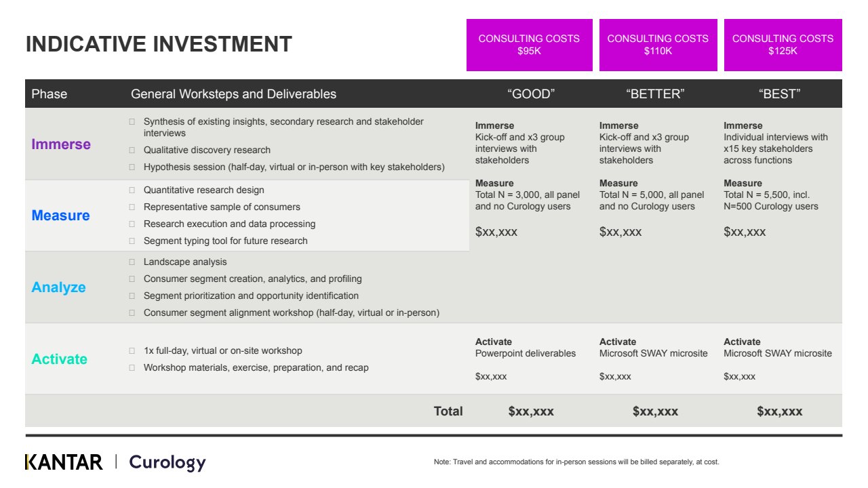Click the "BEST" column header
Screen dimensions: 868x488
tap(779, 94)
